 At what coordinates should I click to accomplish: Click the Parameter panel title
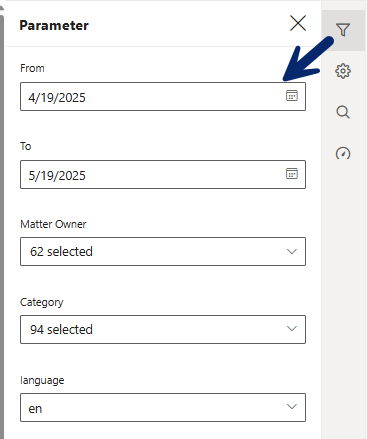54,25
